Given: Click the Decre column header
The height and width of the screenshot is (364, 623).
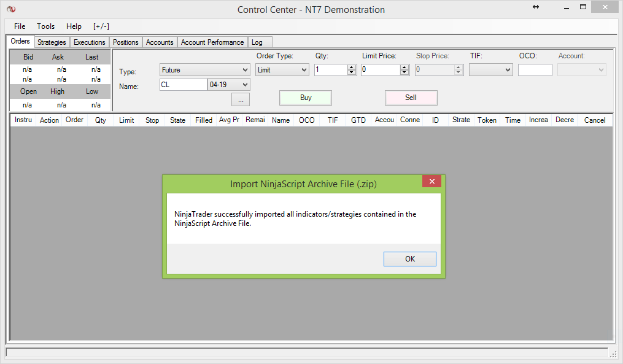Looking at the screenshot, I should (565, 120).
